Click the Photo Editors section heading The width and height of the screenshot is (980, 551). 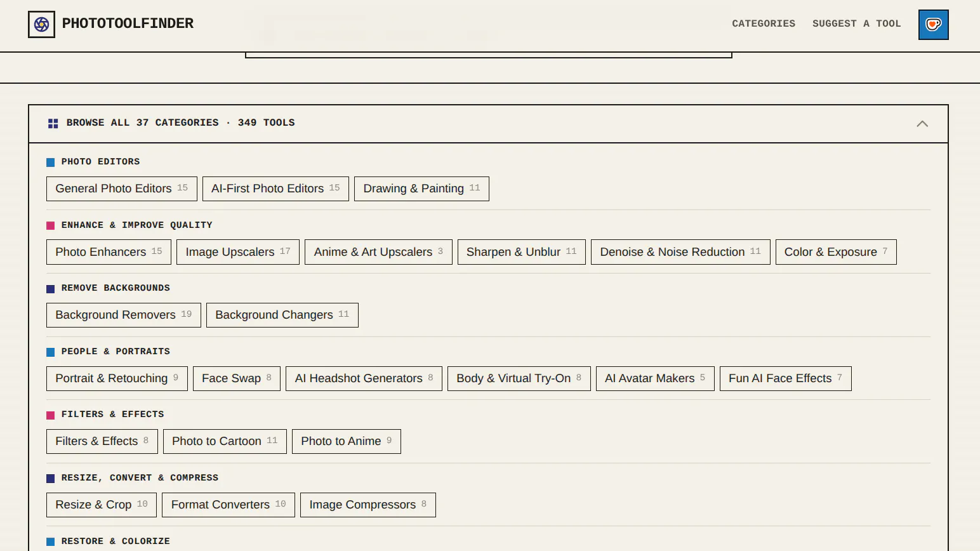[x=100, y=162]
